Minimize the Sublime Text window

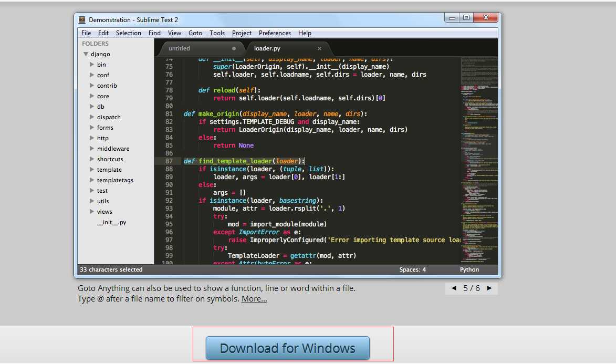[x=452, y=18]
